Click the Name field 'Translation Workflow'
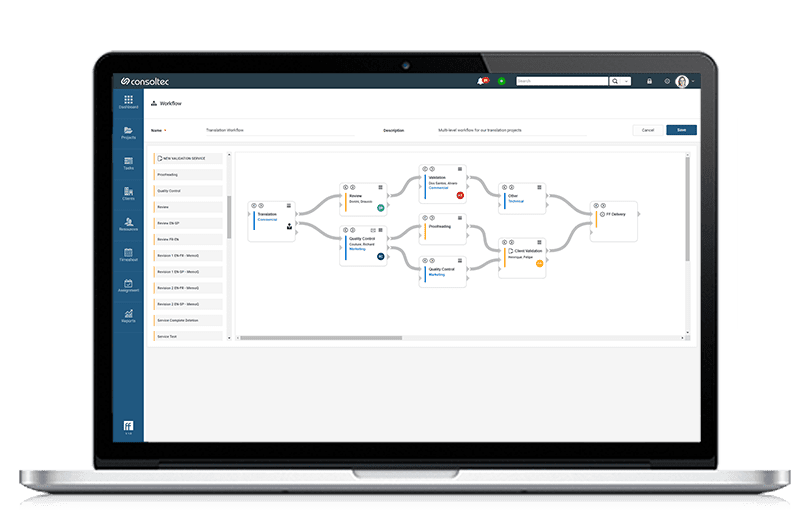 click(x=224, y=130)
